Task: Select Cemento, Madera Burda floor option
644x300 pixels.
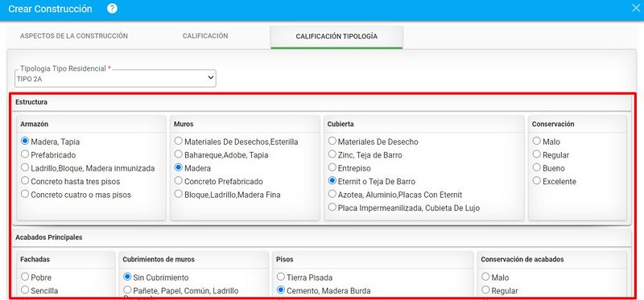Action: pyautogui.click(x=281, y=290)
